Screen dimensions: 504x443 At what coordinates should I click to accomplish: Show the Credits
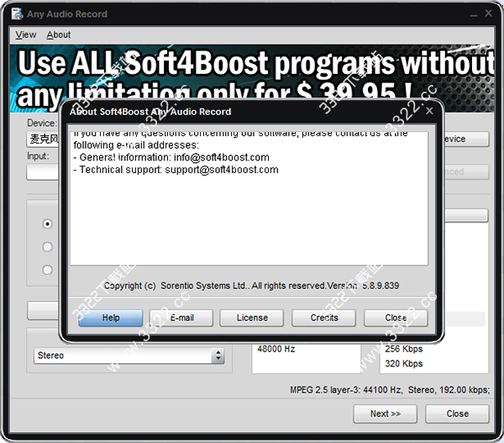324,318
